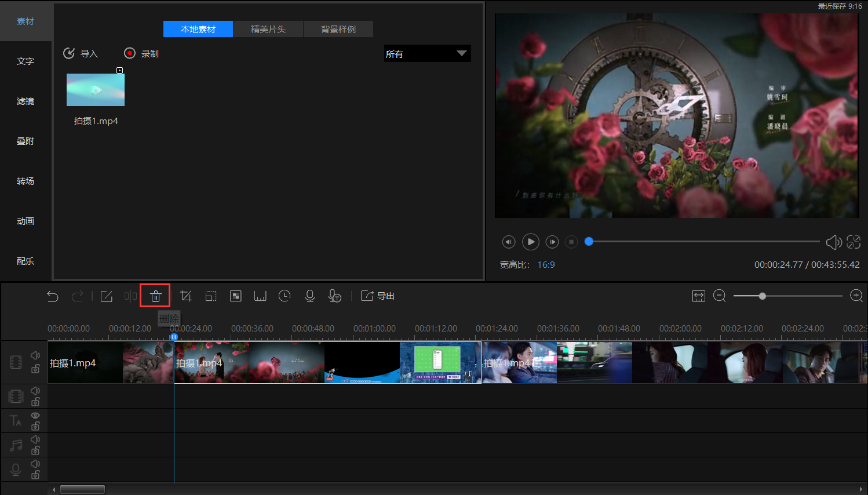This screenshot has width=868, height=495.
Task: Open the edit clip pencil tool
Action: tap(107, 296)
